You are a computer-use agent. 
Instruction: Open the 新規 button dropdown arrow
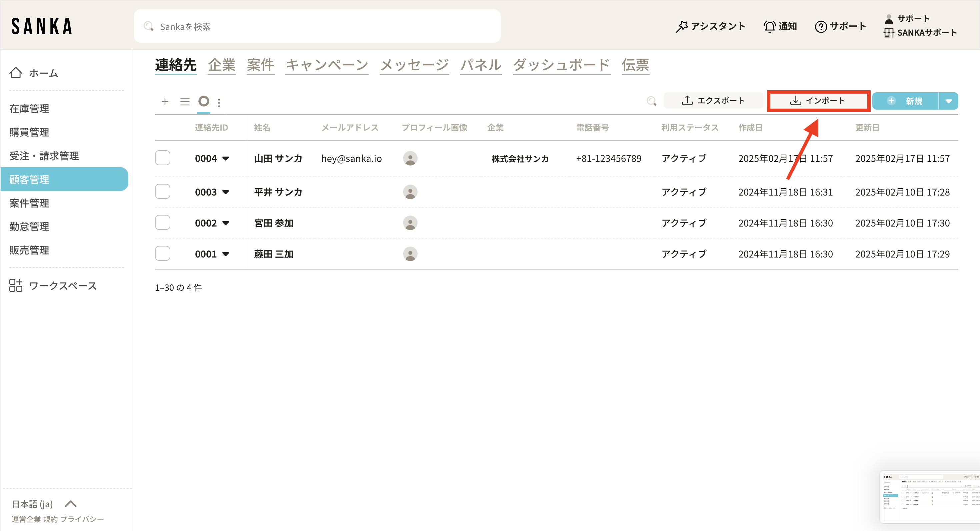coord(948,101)
